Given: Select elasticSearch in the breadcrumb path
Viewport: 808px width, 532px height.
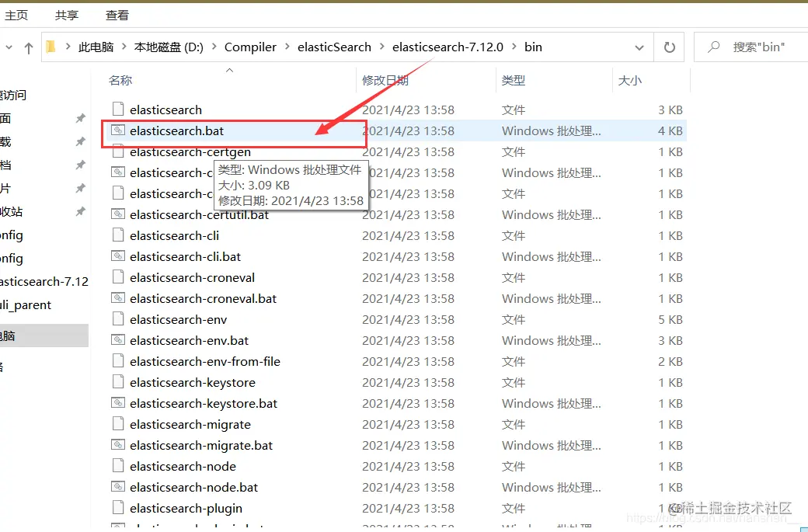Looking at the screenshot, I should (x=334, y=47).
